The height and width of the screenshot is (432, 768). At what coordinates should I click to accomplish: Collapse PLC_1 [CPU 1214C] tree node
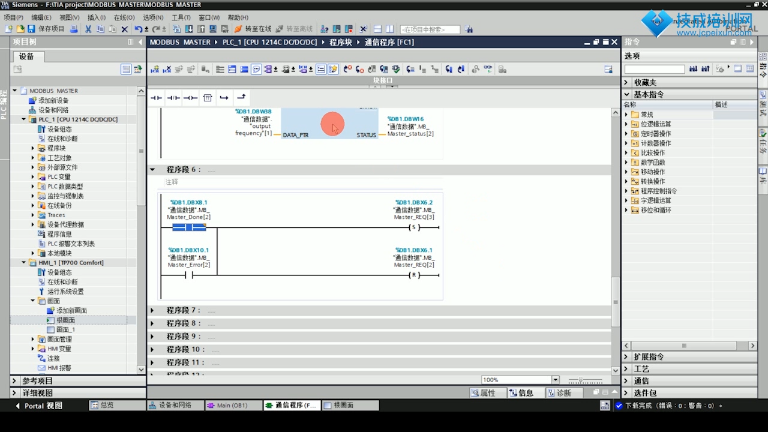point(24,119)
